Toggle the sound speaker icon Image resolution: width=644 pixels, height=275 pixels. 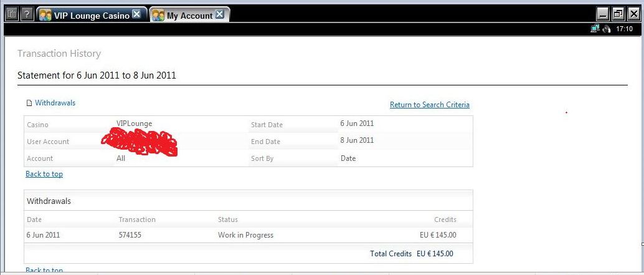(607, 29)
